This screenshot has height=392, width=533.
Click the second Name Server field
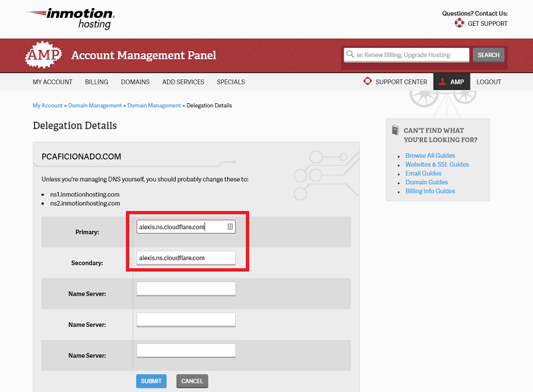pyautogui.click(x=186, y=319)
